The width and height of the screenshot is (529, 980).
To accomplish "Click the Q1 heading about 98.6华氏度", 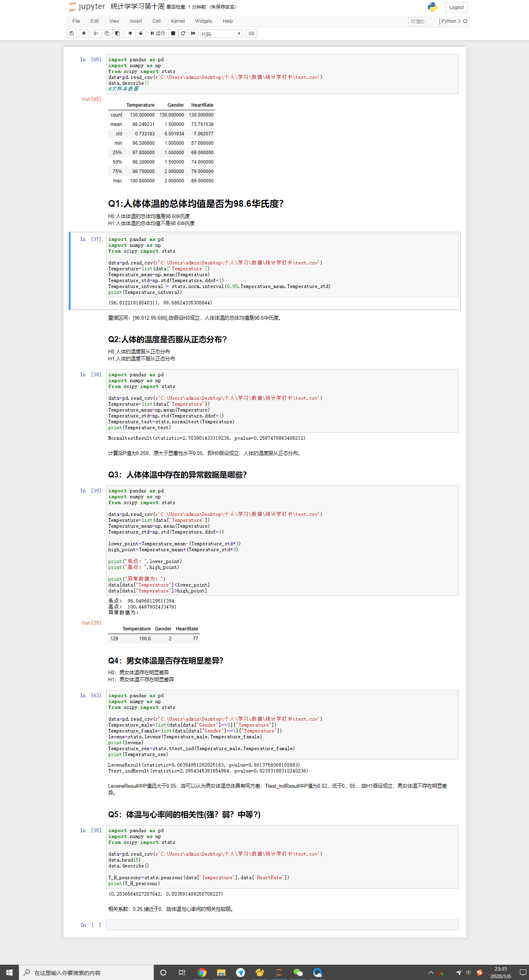I will [x=196, y=204].
